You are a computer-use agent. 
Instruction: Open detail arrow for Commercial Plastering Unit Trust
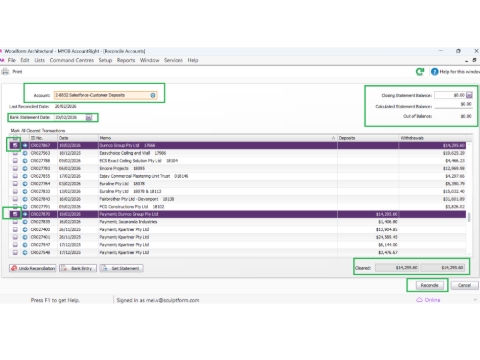pos(25,176)
